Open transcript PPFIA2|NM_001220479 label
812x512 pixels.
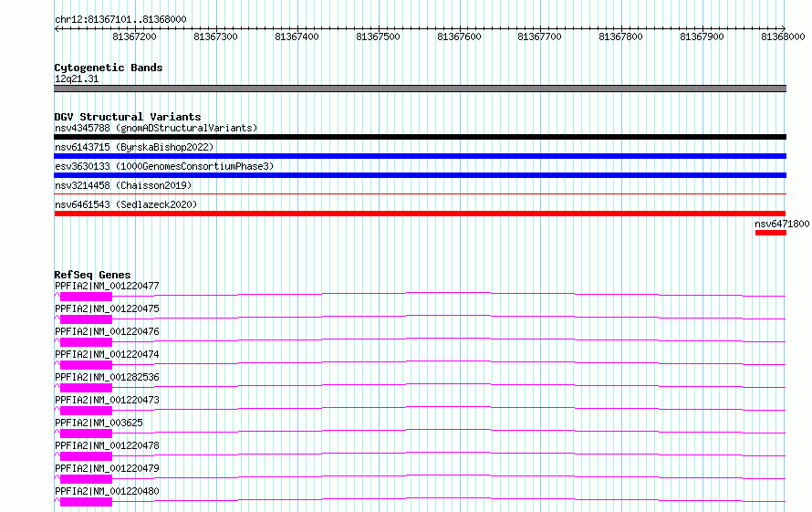[107, 468]
